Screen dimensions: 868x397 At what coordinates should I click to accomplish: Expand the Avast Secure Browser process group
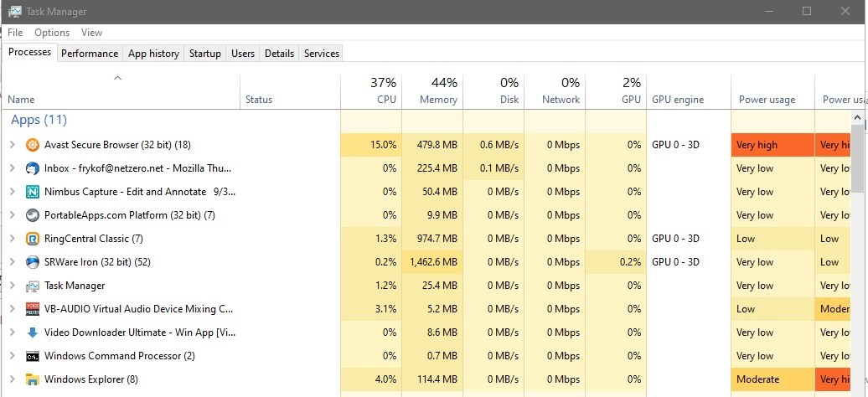12,145
